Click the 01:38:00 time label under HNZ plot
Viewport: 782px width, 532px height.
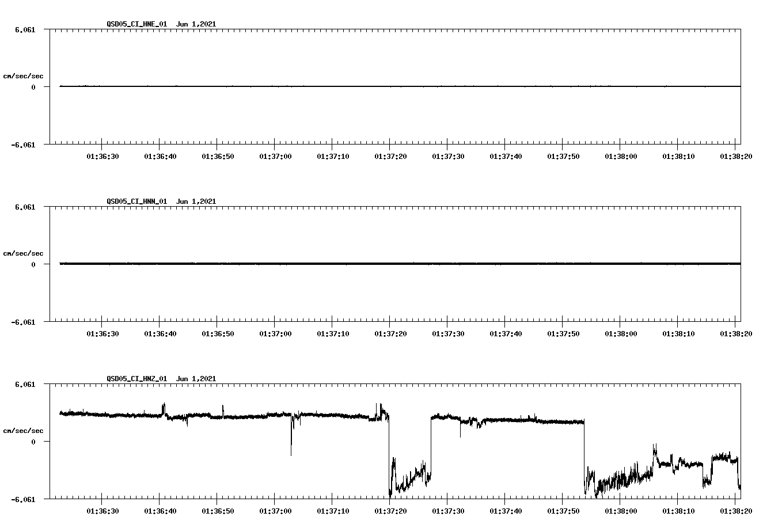621,511
